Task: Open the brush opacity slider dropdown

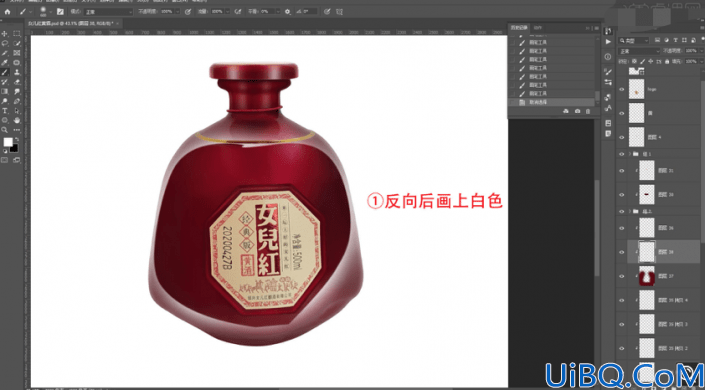Action: tap(177, 12)
